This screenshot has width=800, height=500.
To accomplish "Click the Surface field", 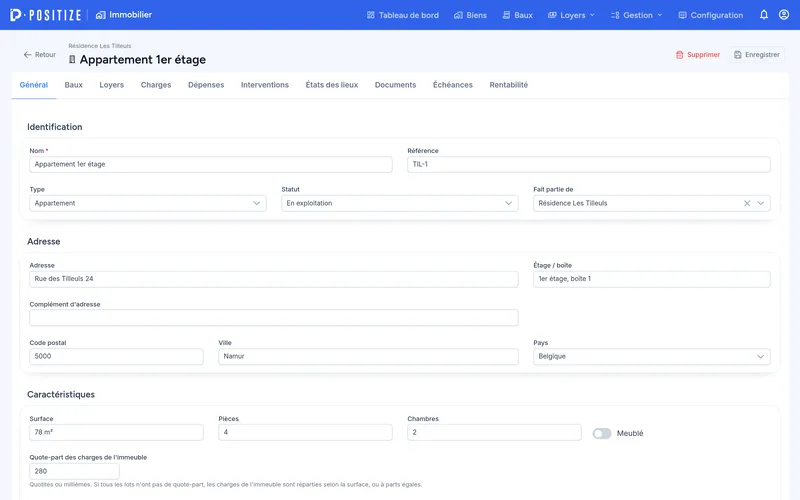I will click(x=116, y=432).
